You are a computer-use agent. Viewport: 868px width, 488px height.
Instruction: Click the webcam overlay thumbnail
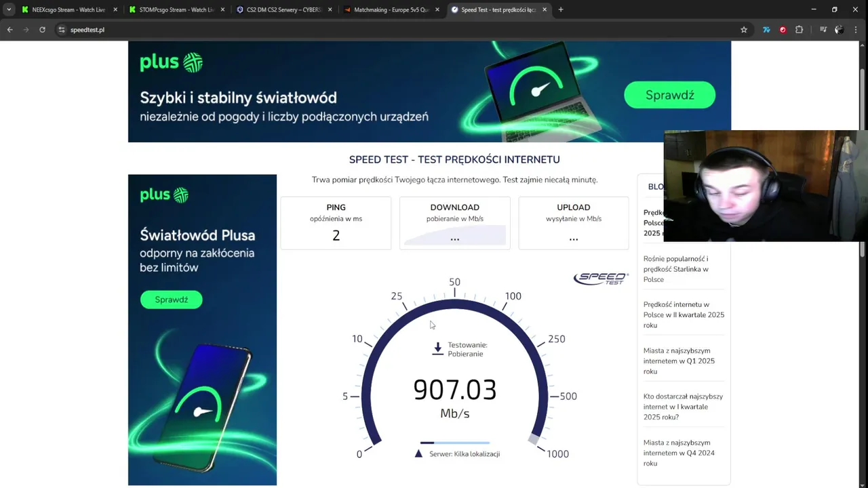(x=766, y=186)
